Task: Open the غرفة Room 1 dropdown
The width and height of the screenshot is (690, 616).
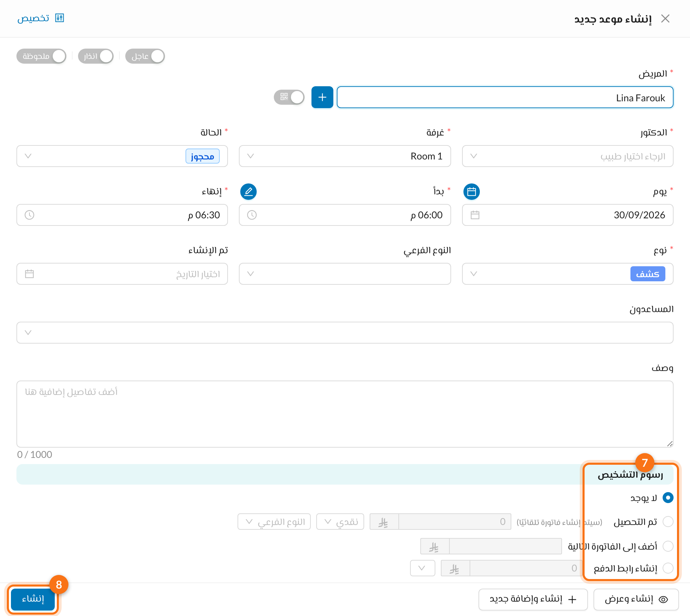Action: [x=345, y=156]
